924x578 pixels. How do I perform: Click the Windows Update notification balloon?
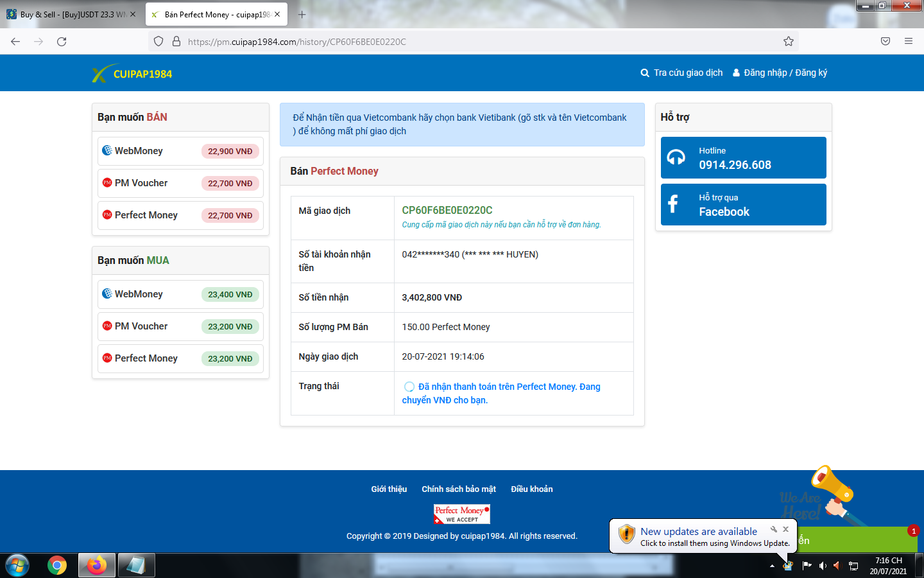tap(703, 536)
